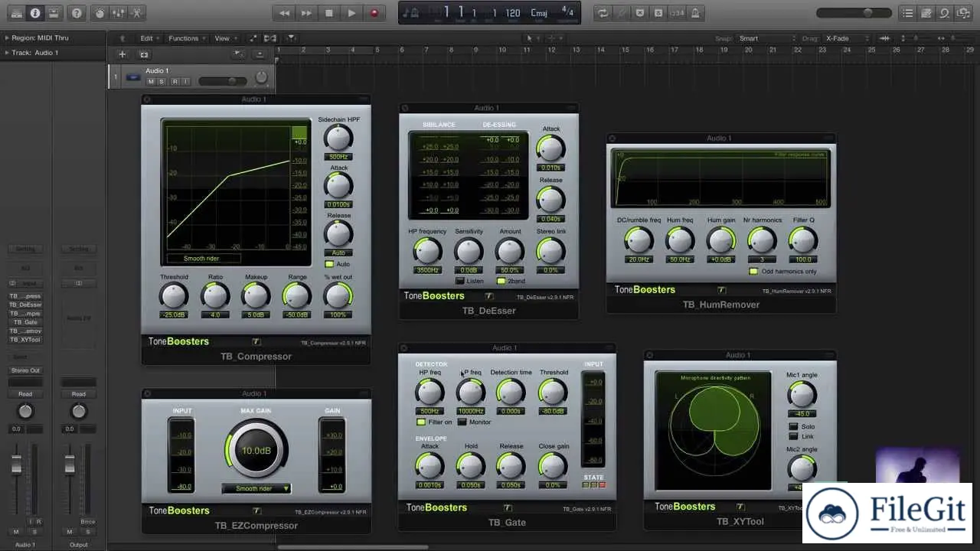Toggle Listen checkbox in TB_DeEsser
Viewport: 980px width, 551px height.
pyautogui.click(x=460, y=281)
